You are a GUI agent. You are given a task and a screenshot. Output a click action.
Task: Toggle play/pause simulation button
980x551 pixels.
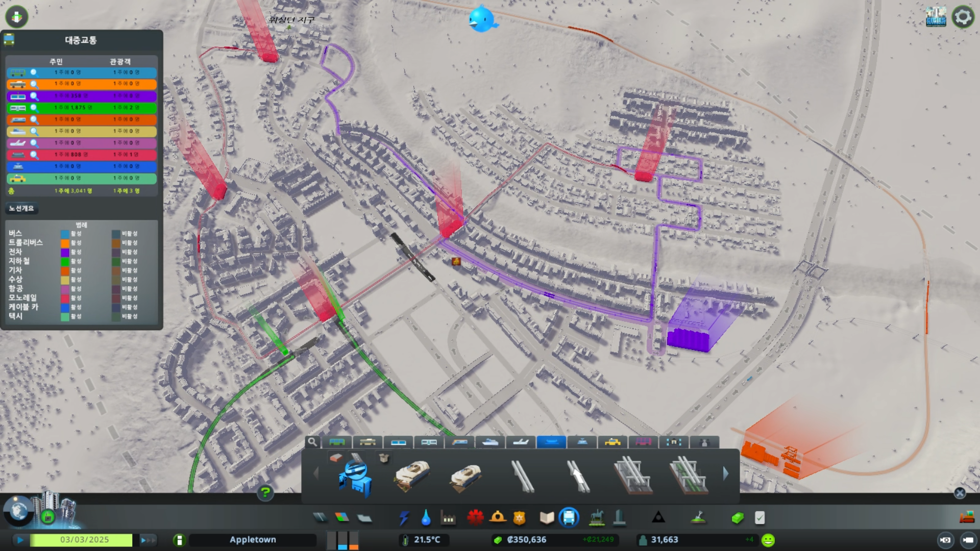pyautogui.click(x=20, y=540)
